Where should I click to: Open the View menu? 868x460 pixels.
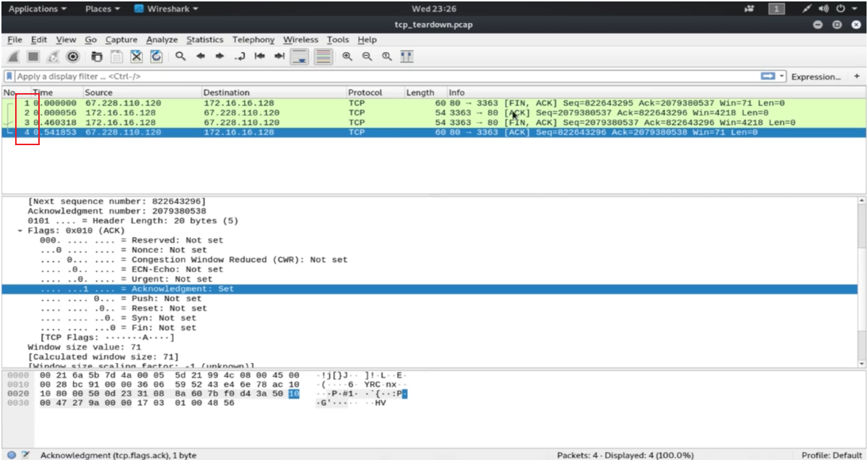(x=66, y=40)
